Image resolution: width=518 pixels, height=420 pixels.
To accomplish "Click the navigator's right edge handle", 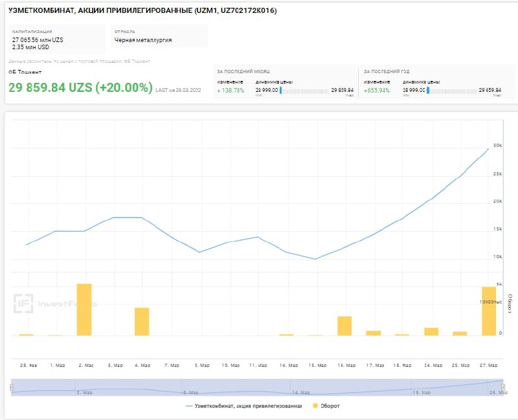I will coord(503,387).
